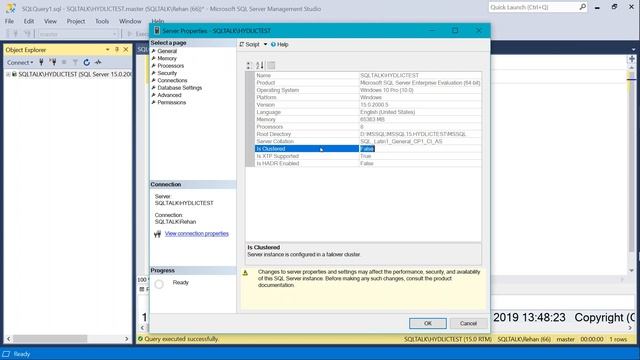
Task: Click the Operating System property row
Action: pos(368,90)
